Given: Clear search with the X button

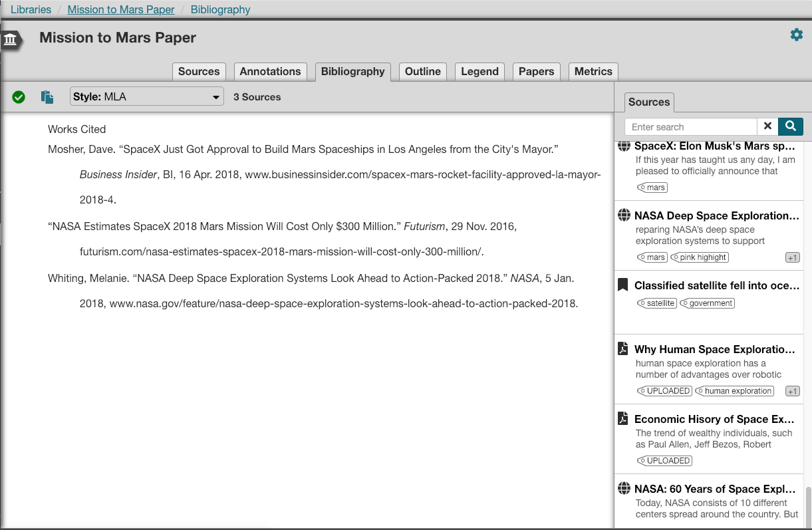Looking at the screenshot, I should tap(767, 126).
